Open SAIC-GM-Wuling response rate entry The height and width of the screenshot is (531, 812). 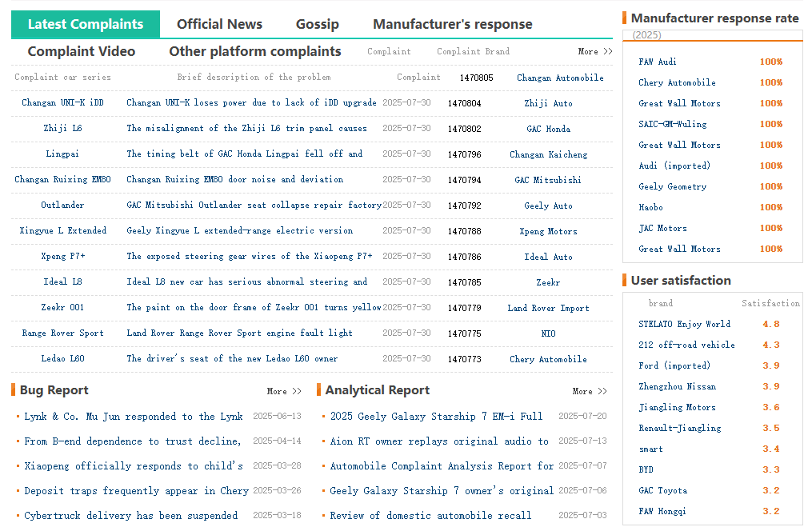673,124
